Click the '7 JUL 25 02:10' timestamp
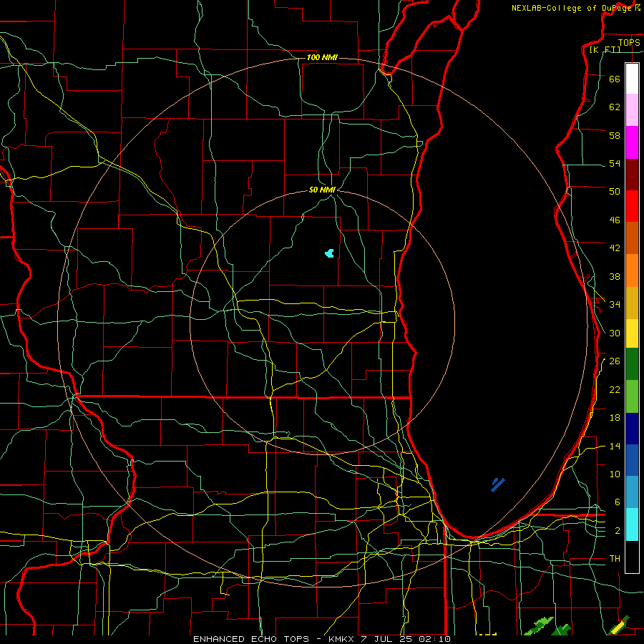This screenshot has width=644, height=644. point(406,639)
